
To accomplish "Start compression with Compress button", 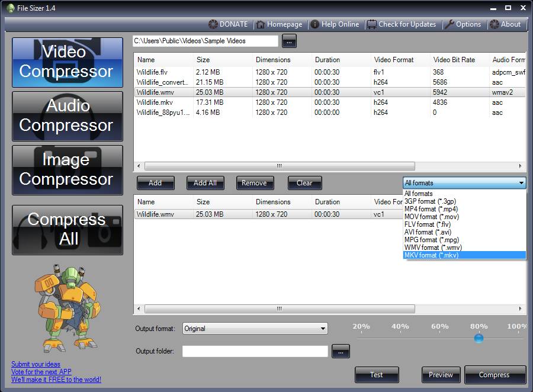I will coord(495,375).
